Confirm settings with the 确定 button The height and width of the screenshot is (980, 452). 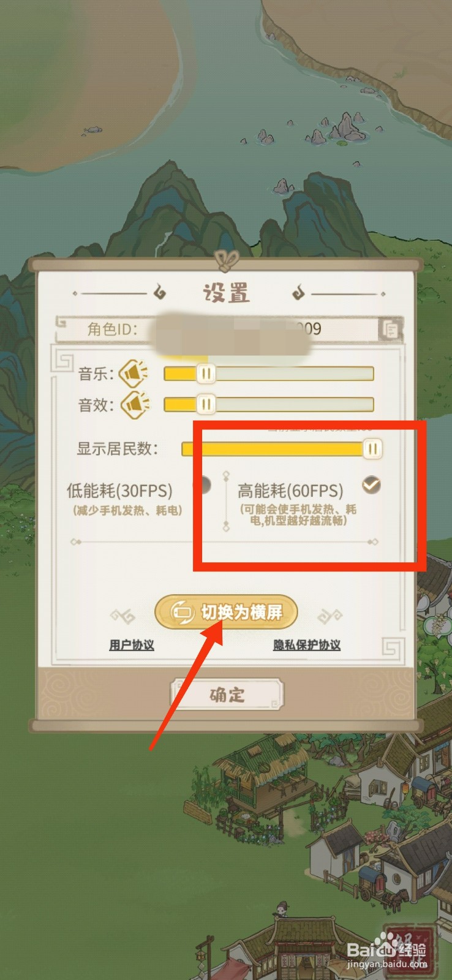[227, 695]
